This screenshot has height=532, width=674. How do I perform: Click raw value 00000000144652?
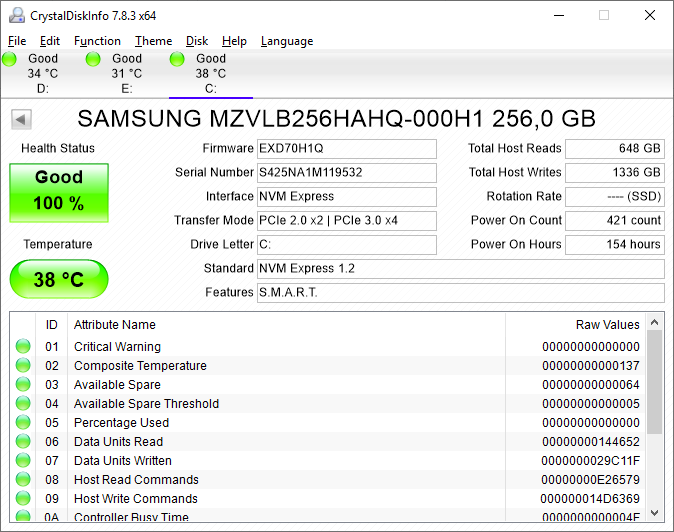point(591,441)
